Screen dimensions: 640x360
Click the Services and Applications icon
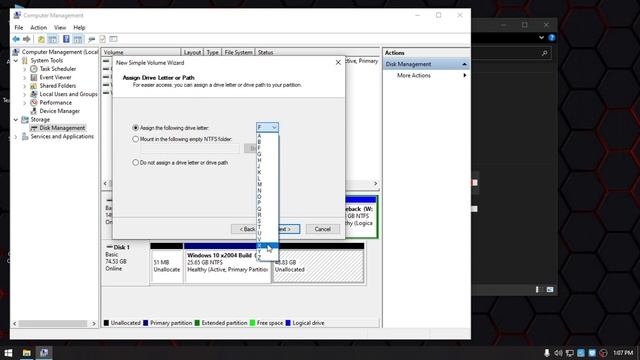tap(25, 136)
